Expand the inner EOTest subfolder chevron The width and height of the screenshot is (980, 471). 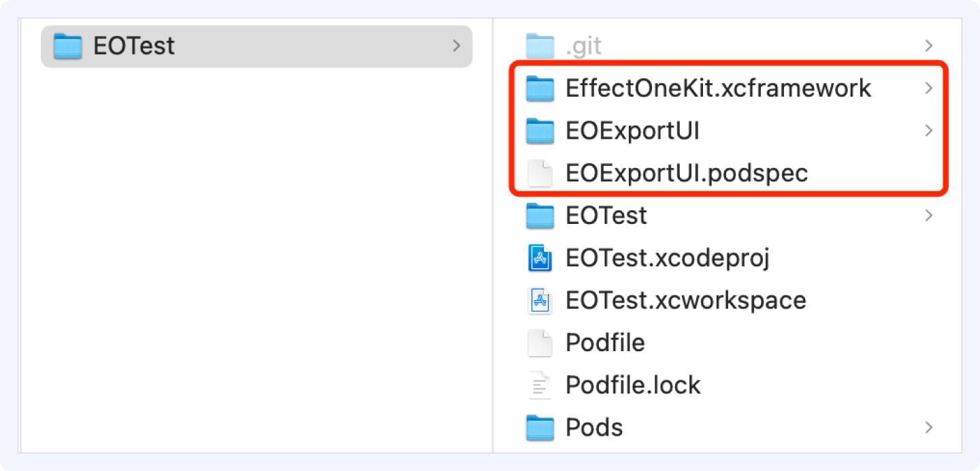[x=928, y=216]
